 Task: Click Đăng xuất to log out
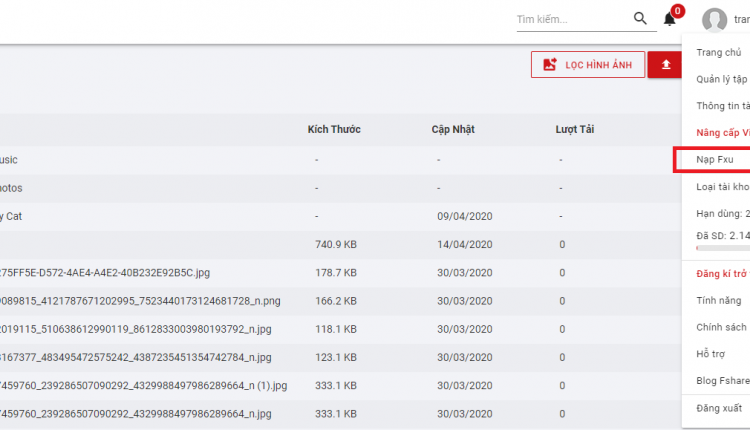pos(719,408)
